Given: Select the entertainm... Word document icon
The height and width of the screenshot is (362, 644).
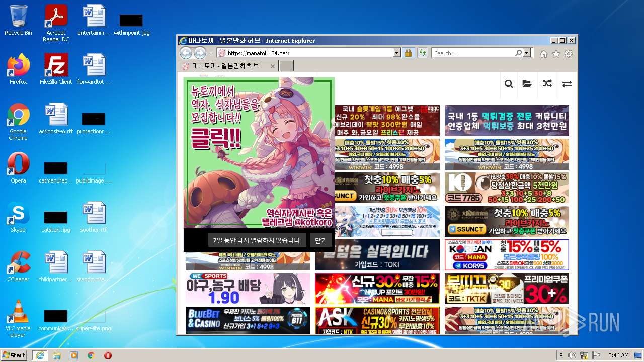Looking at the screenshot, I should [94, 20].
